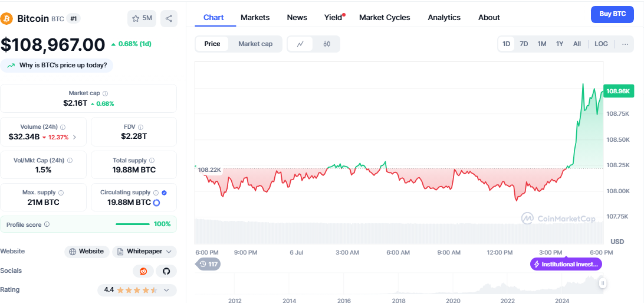Click the Total supply info icon
The width and height of the screenshot is (644, 303).
(x=152, y=160)
